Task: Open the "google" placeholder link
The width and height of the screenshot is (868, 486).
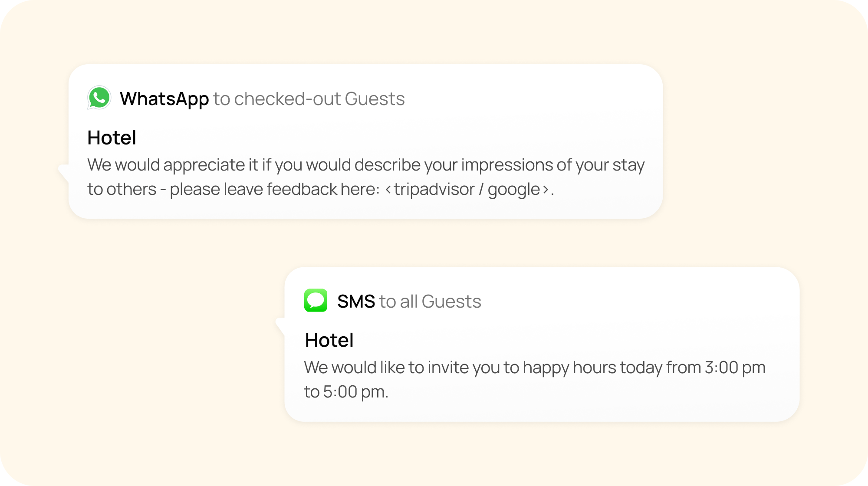Action: point(514,190)
